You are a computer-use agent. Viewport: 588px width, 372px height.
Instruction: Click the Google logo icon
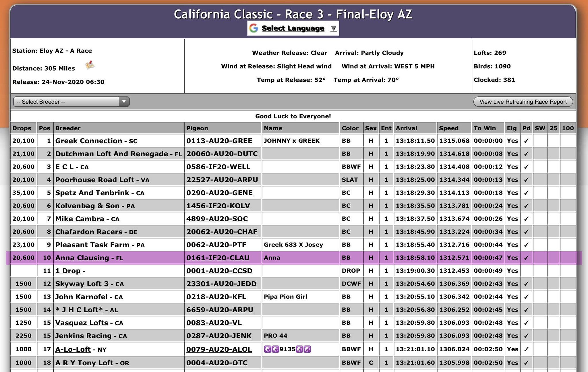254,28
